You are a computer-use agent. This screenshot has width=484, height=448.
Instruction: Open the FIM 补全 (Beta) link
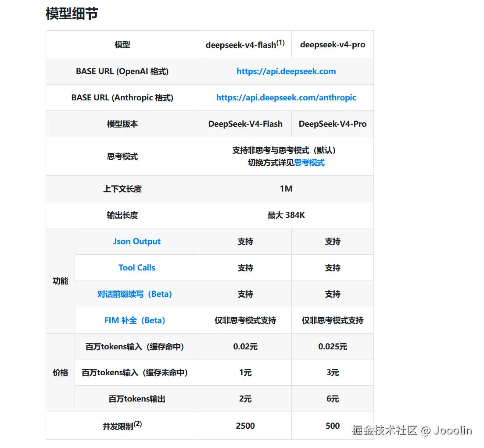tap(135, 320)
